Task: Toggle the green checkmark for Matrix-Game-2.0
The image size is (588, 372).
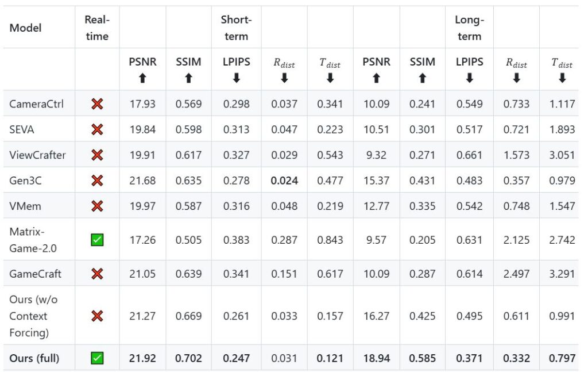Action: [x=97, y=240]
